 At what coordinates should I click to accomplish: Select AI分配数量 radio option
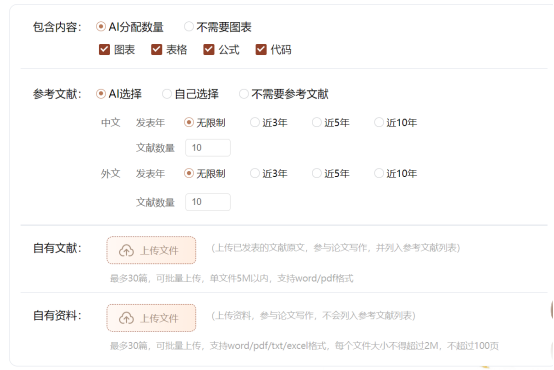[101, 26]
